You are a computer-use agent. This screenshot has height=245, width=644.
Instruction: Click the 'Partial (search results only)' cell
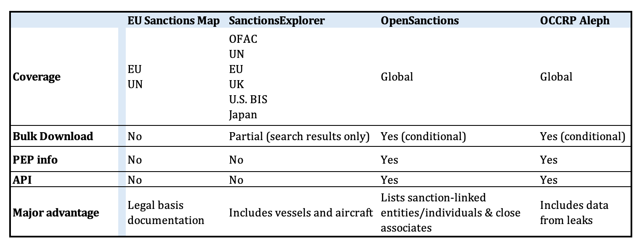pos(299,137)
